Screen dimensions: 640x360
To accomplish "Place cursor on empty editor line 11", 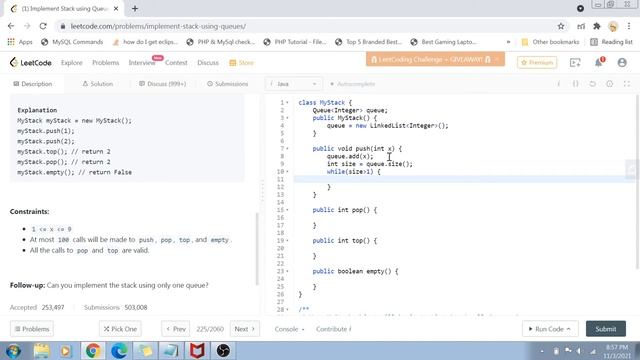I will pyautogui.click(x=464, y=179).
